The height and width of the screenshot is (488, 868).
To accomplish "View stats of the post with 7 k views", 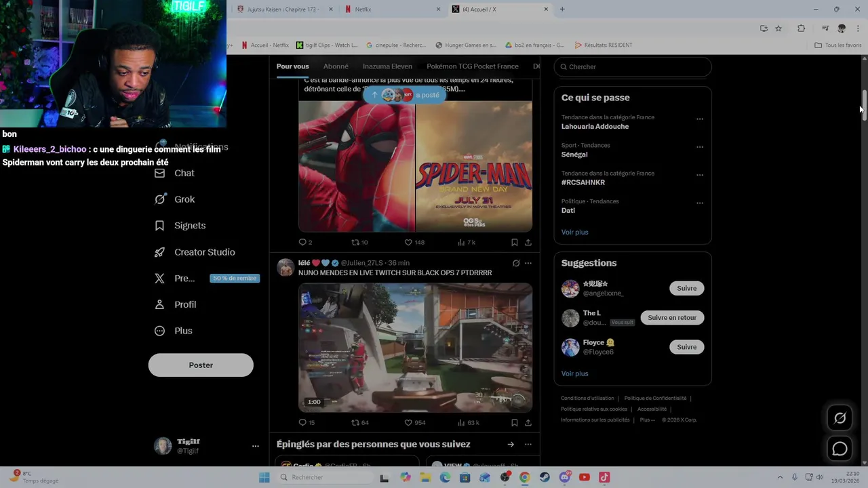I will (467, 242).
